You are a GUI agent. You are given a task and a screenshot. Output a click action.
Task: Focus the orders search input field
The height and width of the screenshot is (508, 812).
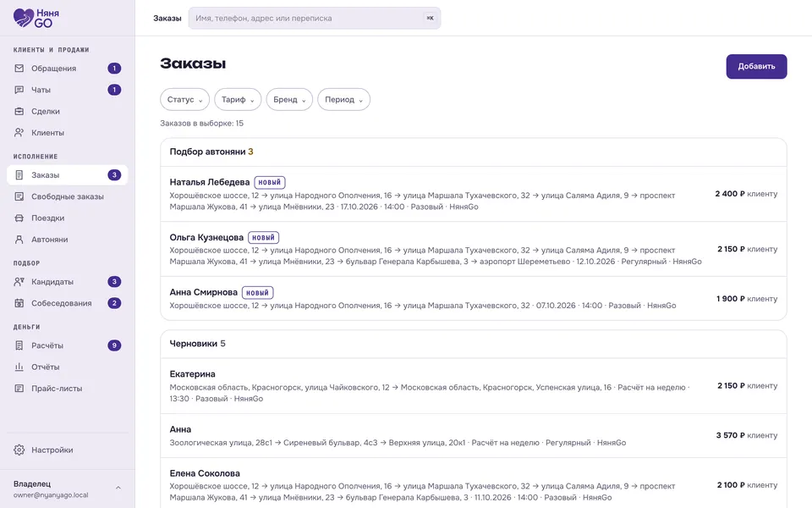pyautogui.click(x=315, y=18)
